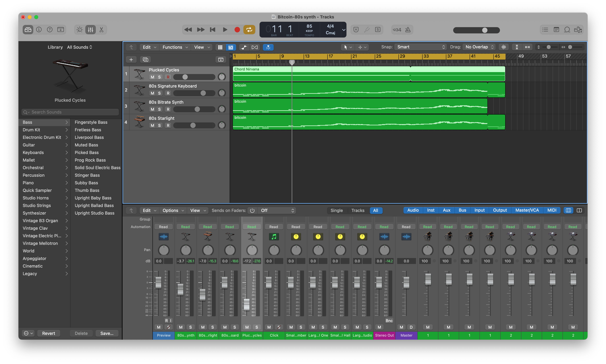
Task: Toggle the Cycle mode button
Action: [249, 30]
